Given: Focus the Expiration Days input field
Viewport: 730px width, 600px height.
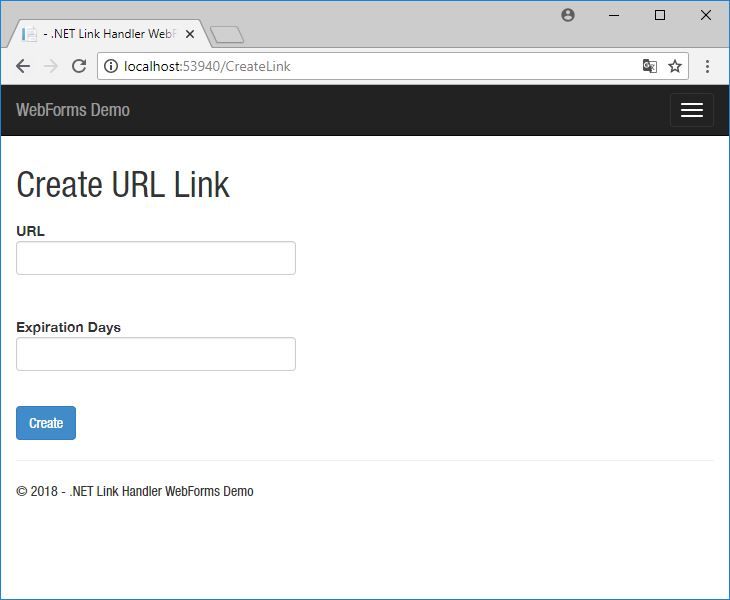Looking at the screenshot, I should pos(156,354).
